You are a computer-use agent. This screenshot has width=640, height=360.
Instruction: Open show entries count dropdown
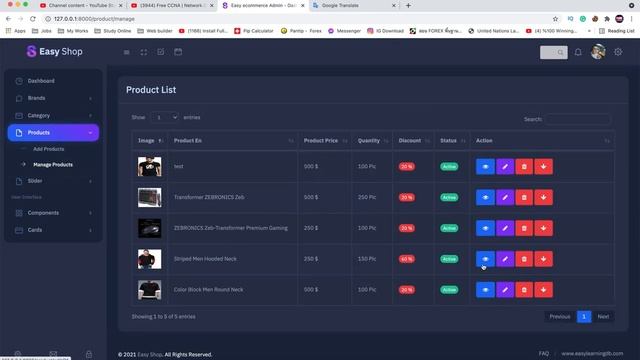pyautogui.click(x=164, y=118)
